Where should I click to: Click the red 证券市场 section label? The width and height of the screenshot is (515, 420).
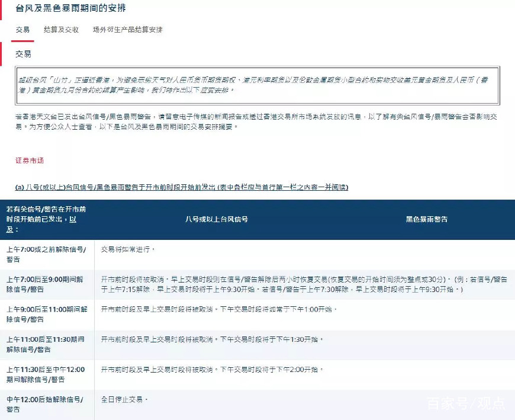coord(26,160)
